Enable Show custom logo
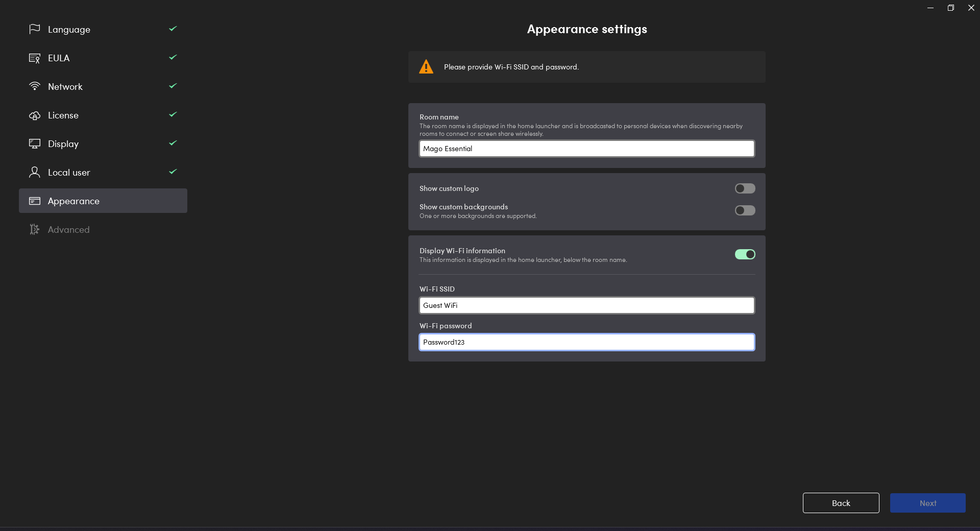 coord(745,188)
